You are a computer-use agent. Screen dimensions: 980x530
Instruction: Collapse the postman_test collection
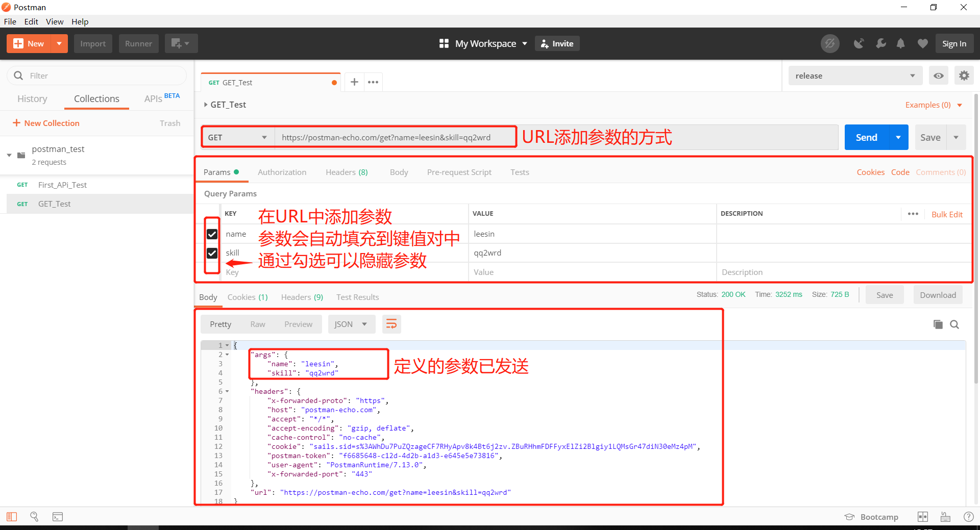click(x=9, y=155)
